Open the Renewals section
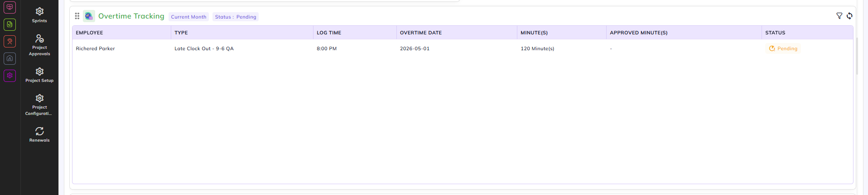 tap(39, 134)
